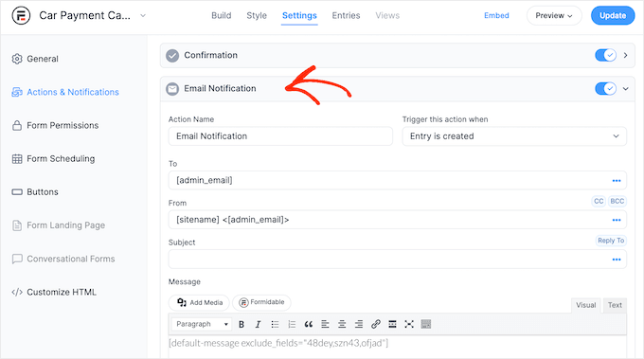Image resolution: width=644 pixels, height=359 pixels.
Task: Expand the Confirmation action panel
Action: (x=625, y=55)
